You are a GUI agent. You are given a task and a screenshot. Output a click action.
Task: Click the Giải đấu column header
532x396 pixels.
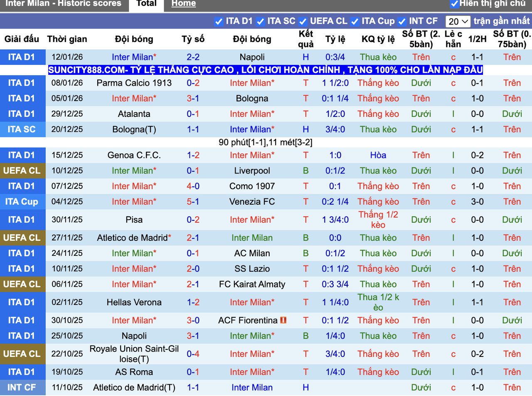(x=22, y=39)
